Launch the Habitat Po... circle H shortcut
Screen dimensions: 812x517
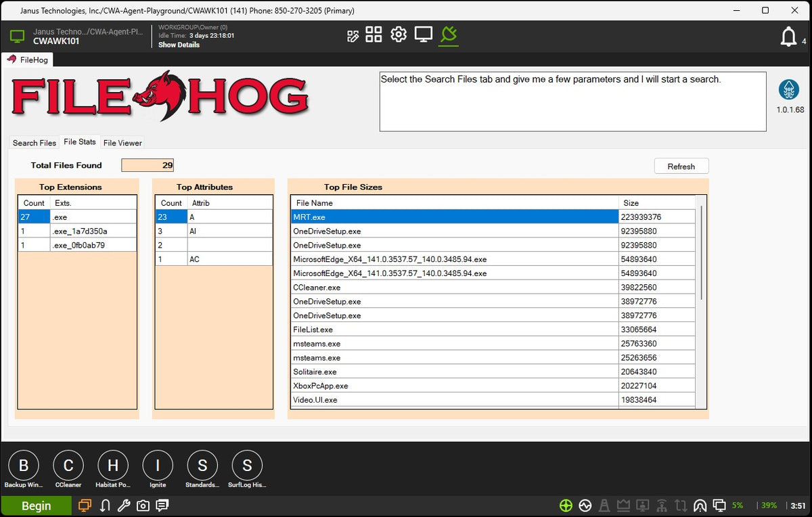point(113,466)
